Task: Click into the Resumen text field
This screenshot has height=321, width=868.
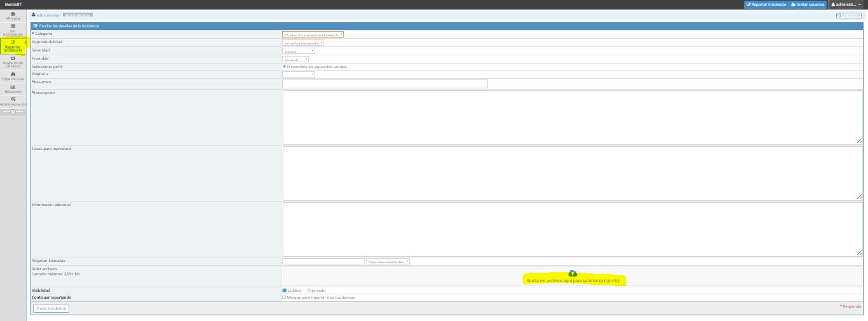Action: pos(384,83)
